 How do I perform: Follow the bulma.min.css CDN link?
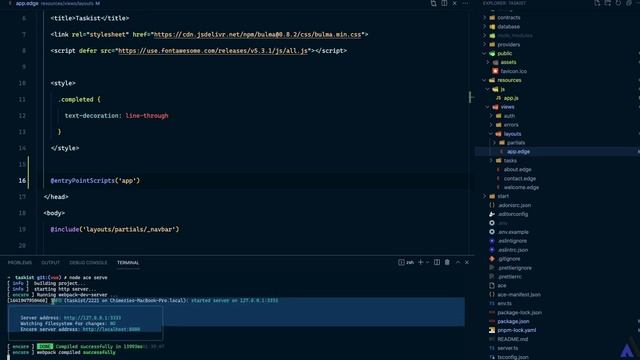pyautogui.click(x=257, y=35)
